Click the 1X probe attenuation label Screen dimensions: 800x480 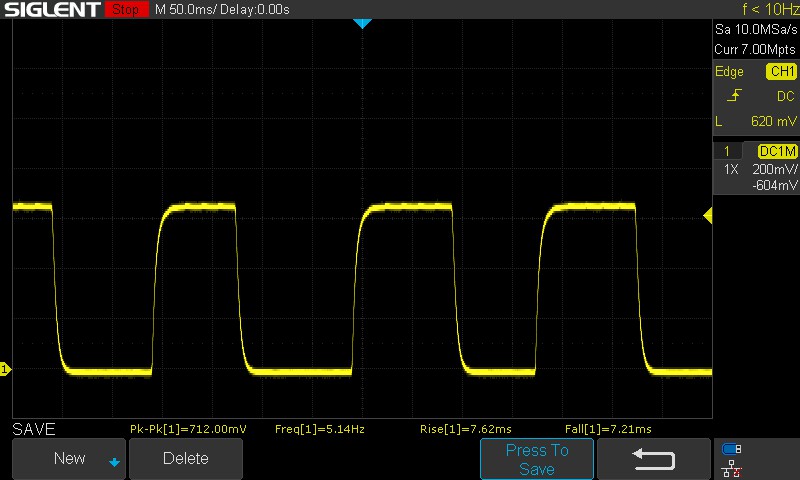pyautogui.click(x=731, y=169)
